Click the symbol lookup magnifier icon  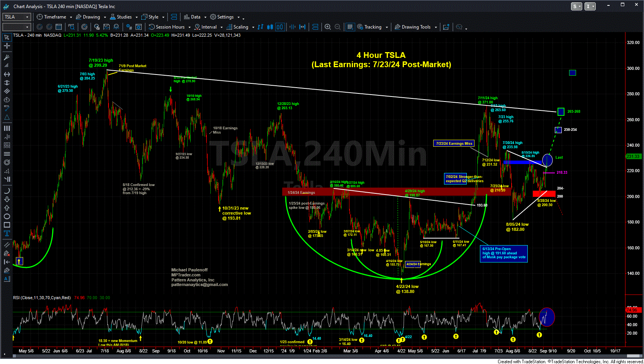[71, 27]
